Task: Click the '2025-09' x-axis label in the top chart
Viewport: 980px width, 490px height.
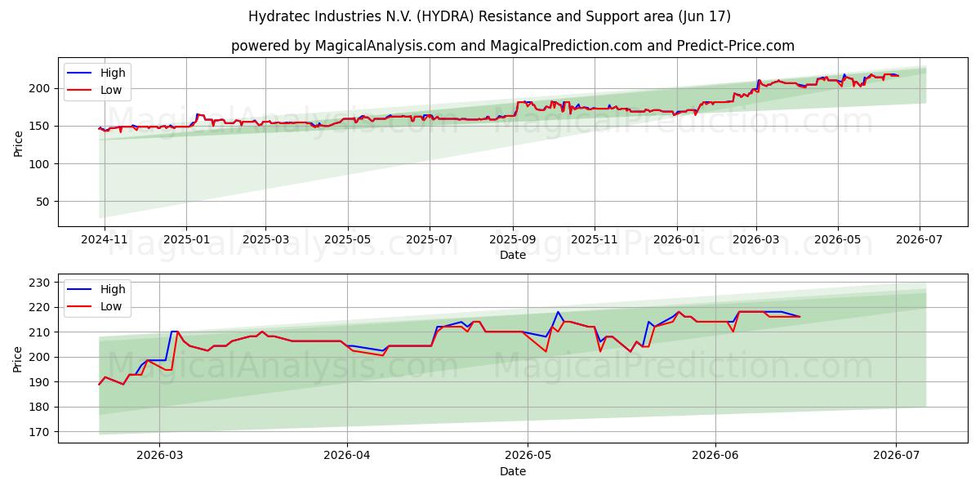Action: [513, 241]
